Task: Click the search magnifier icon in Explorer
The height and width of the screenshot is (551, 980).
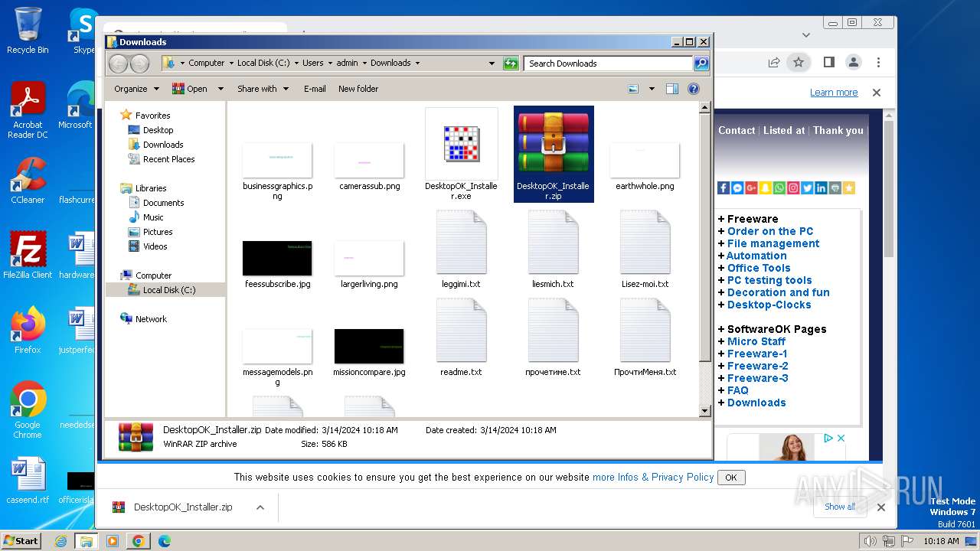Action: (701, 64)
